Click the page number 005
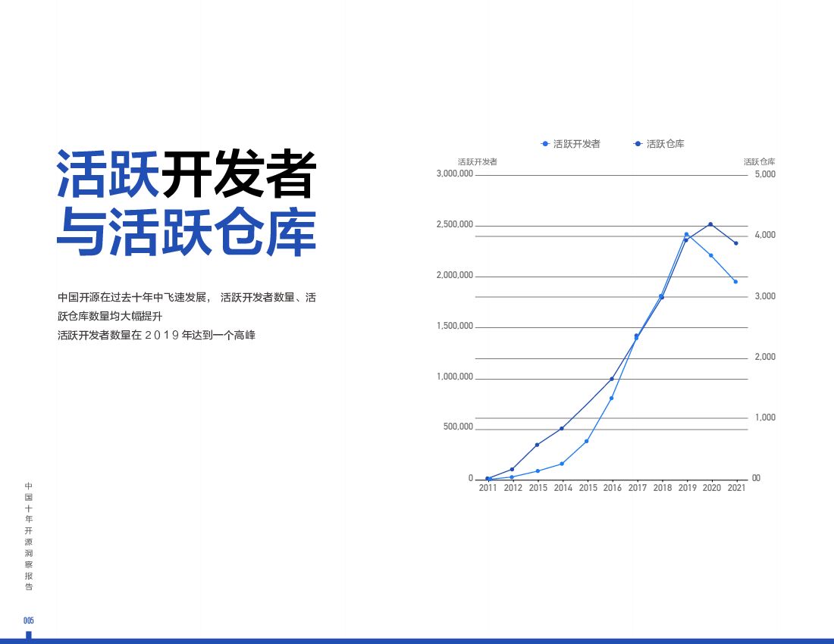 29,621
